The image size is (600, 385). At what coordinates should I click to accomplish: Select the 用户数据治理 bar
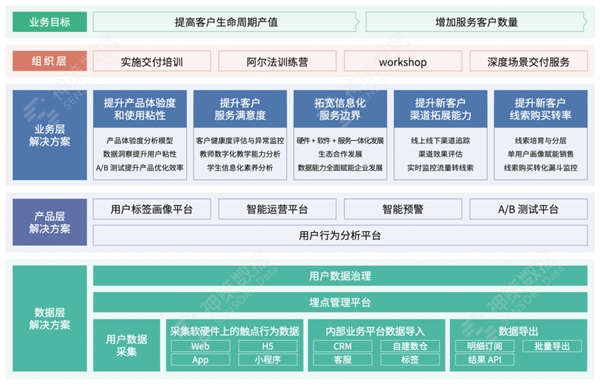point(340,276)
